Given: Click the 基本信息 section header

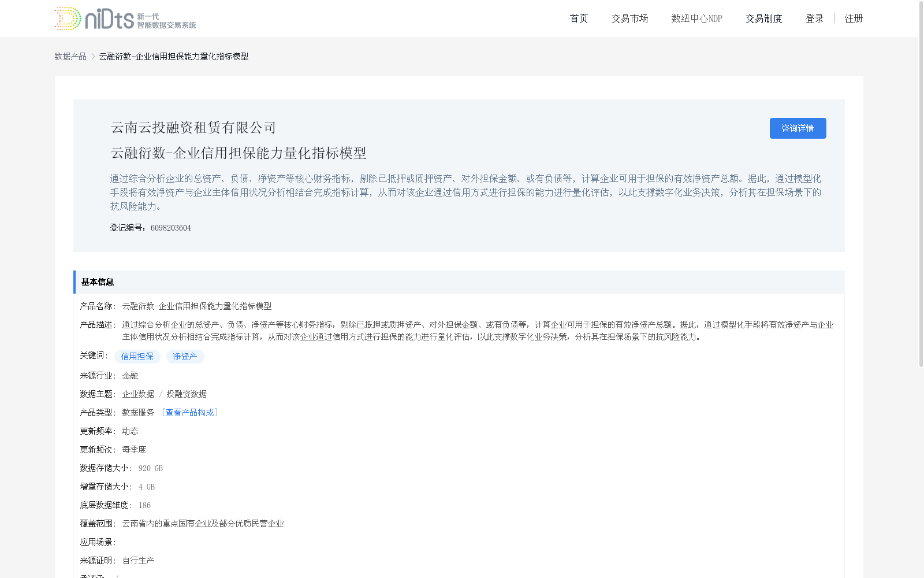Looking at the screenshot, I should tap(459, 282).
